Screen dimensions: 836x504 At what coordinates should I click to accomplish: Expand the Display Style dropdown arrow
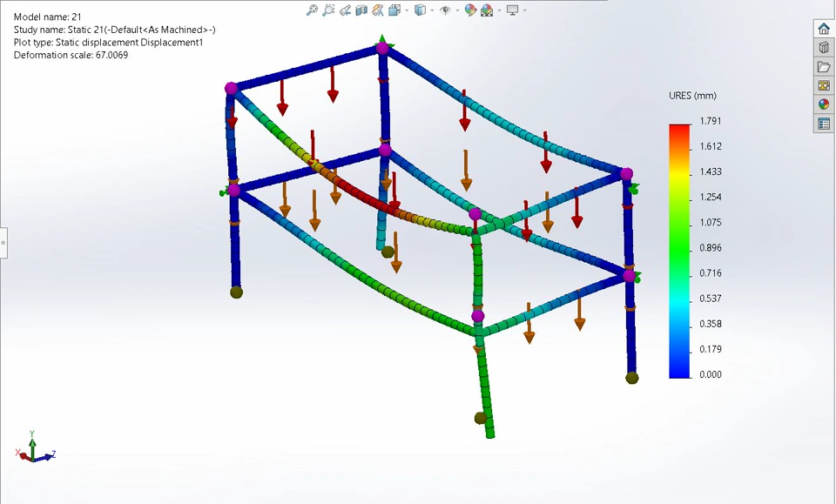pyautogui.click(x=432, y=10)
